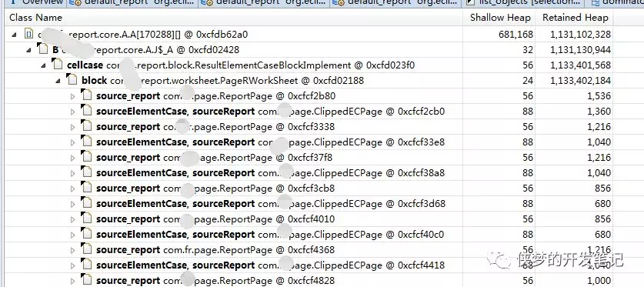The width and height of the screenshot is (644, 287).
Task: Expand the ClippedECPage 0xcfcf2cb0 node
Action: point(72,112)
